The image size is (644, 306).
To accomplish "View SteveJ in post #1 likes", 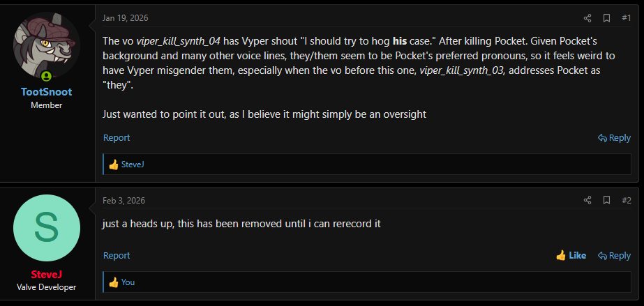I will coord(133,165).
